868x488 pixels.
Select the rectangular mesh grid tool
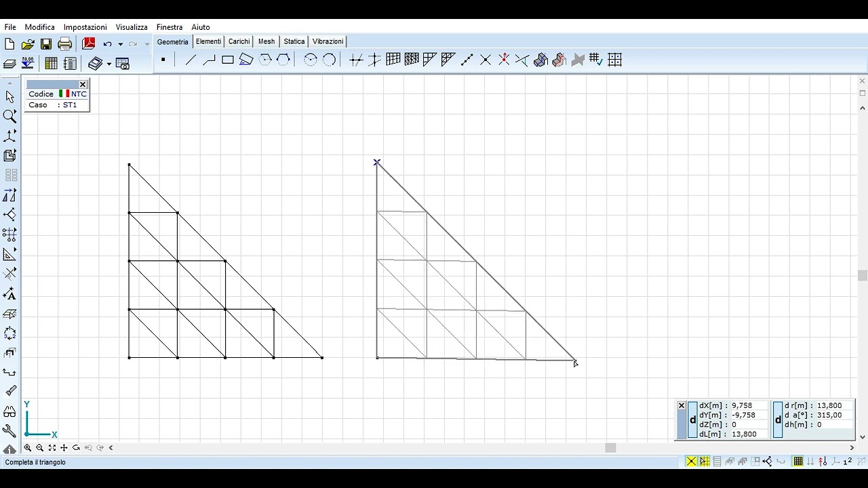[x=393, y=60]
